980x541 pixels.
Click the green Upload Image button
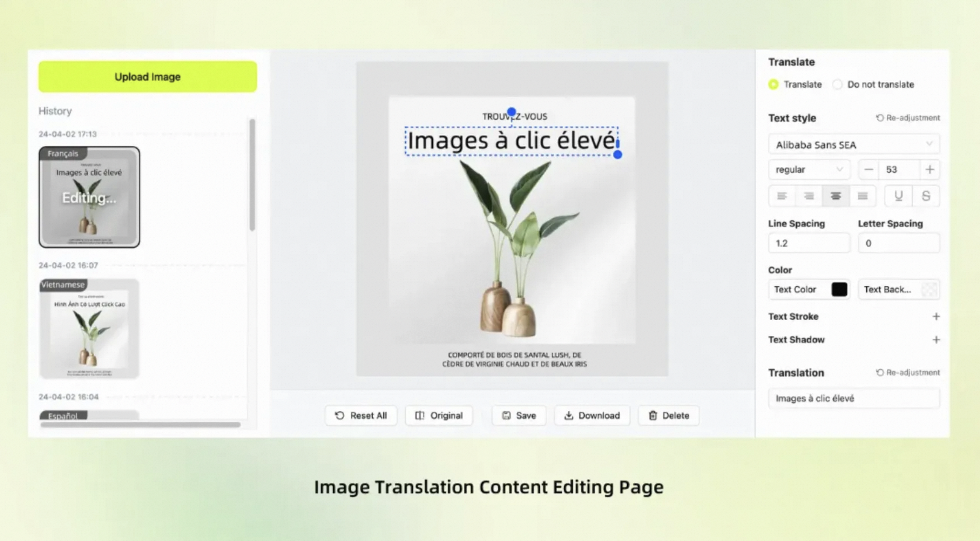tap(147, 77)
